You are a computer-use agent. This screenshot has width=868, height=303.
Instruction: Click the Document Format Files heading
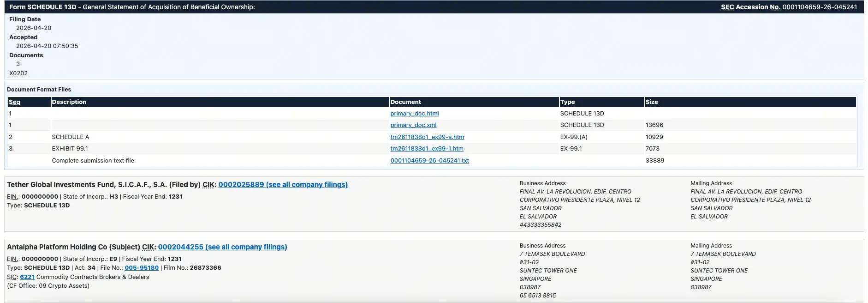[39, 90]
